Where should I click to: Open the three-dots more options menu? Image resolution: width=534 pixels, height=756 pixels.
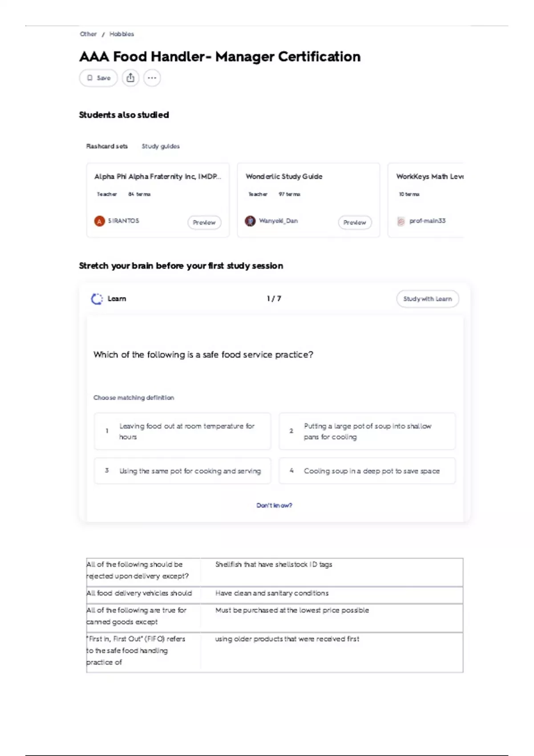coord(152,78)
